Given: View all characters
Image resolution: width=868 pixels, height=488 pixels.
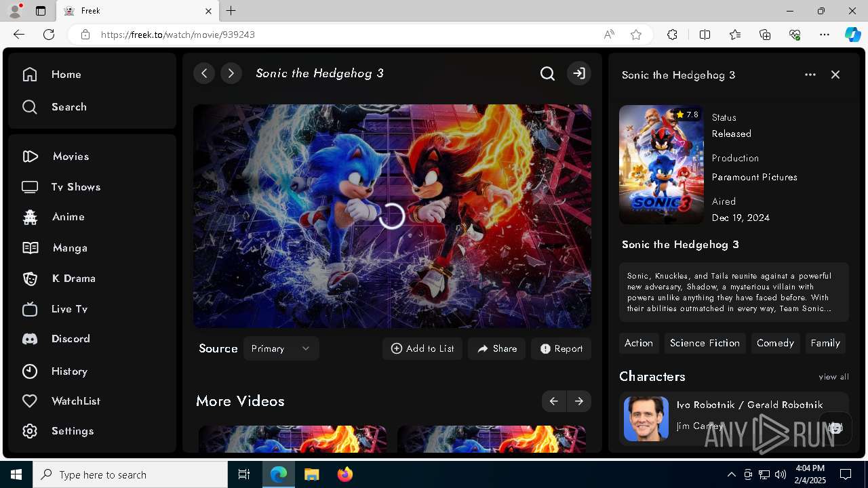Looking at the screenshot, I should [x=833, y=377].
